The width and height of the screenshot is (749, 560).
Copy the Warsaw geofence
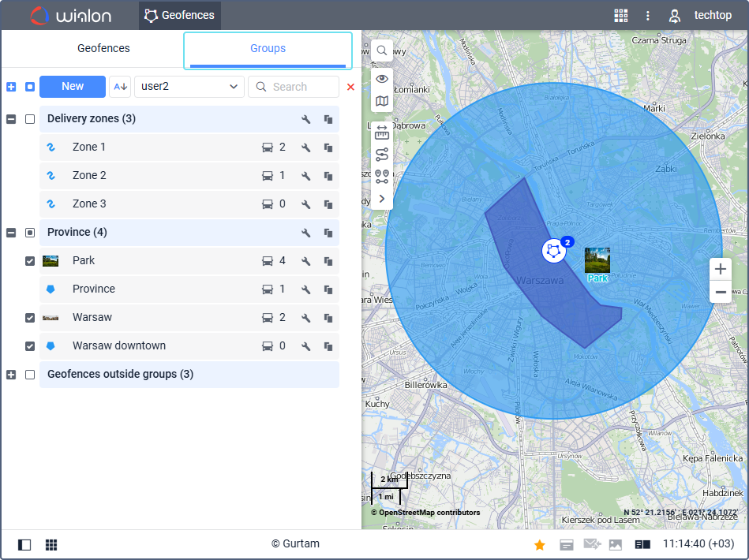(x=328, y=318)
